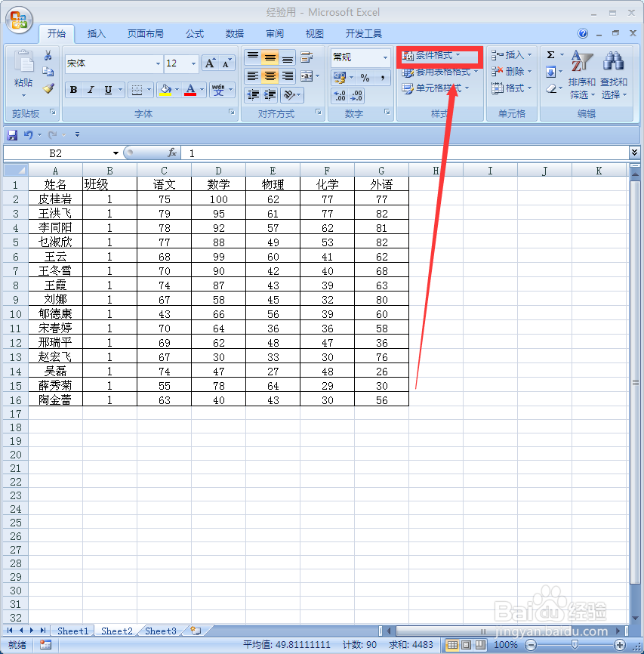Viewport: 644px width, 654px height.
Task: Increase indent
Action: [270, 95]
